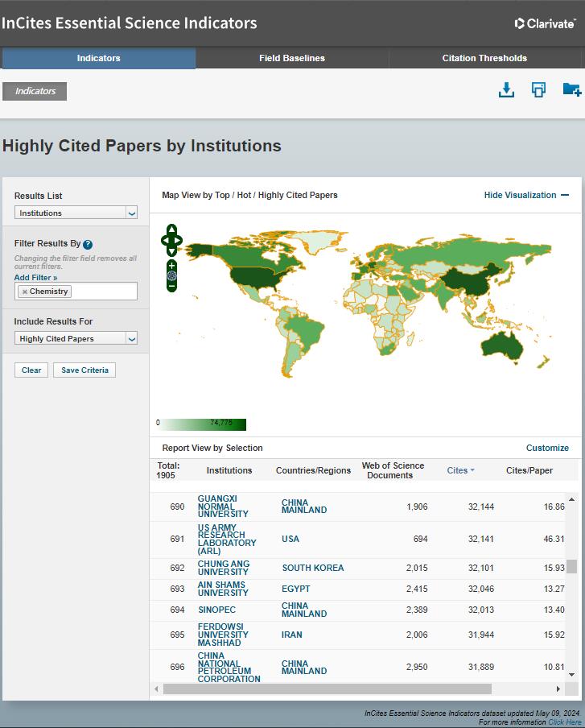
Task: Click the table scroll down arrow
Action: click(x=571, y=675)
